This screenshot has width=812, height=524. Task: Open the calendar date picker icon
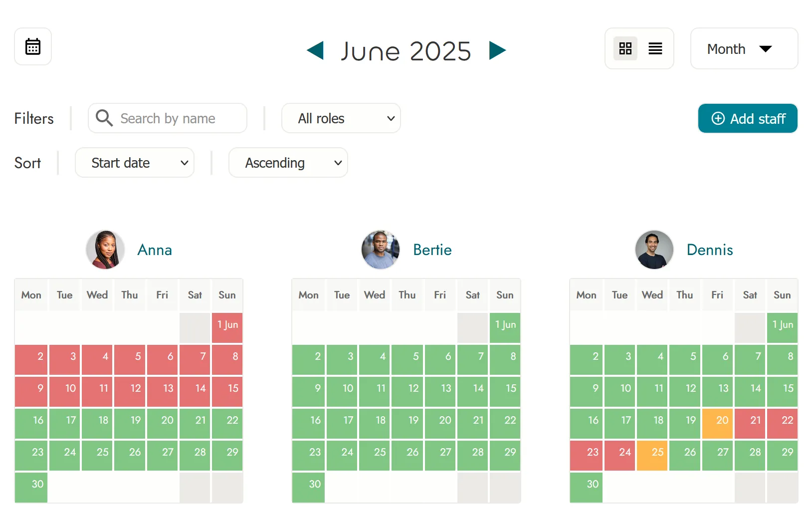click(x=32, y=46)
